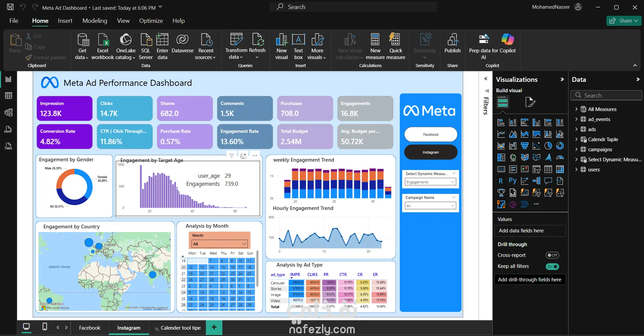Open the Optimize ribbon tab
The height and width of the screenshot is (336, 644).
(x=151, y=21)
